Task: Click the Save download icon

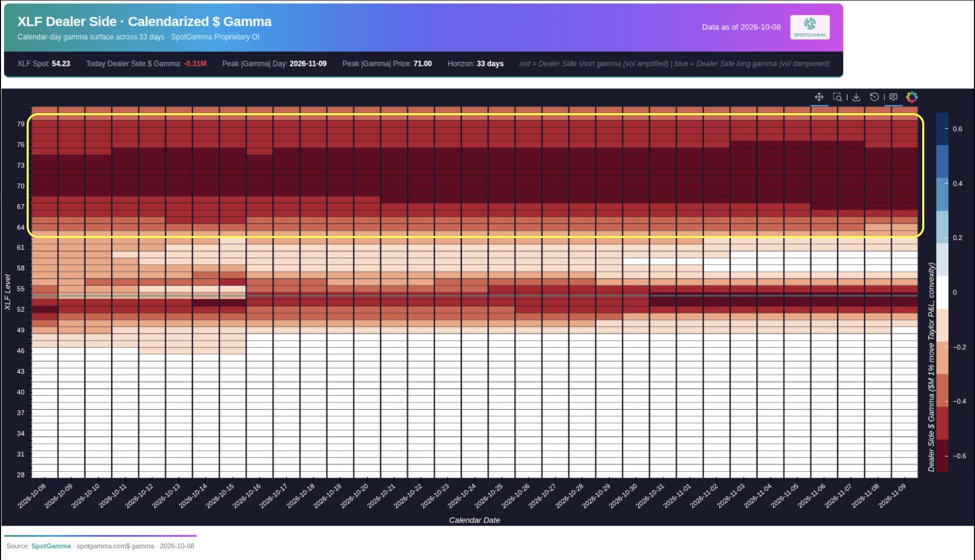Action: [856, 97]
